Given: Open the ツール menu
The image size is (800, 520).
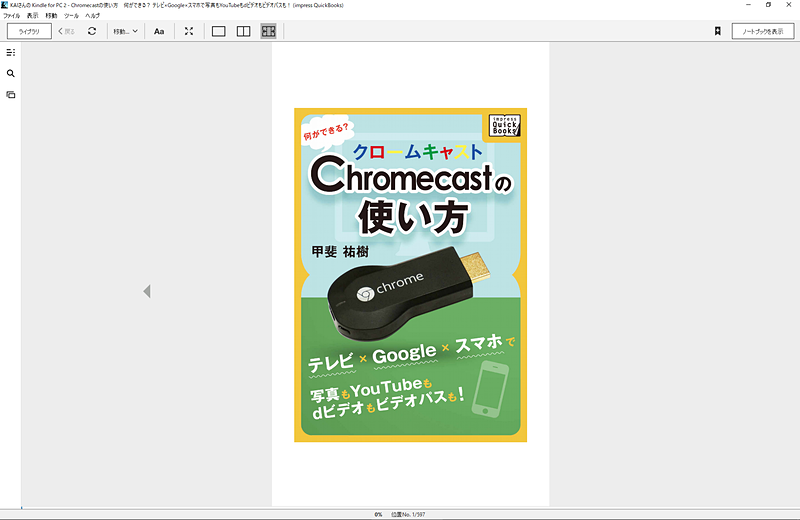Looking at the screenshot, I should coord(71,16).
